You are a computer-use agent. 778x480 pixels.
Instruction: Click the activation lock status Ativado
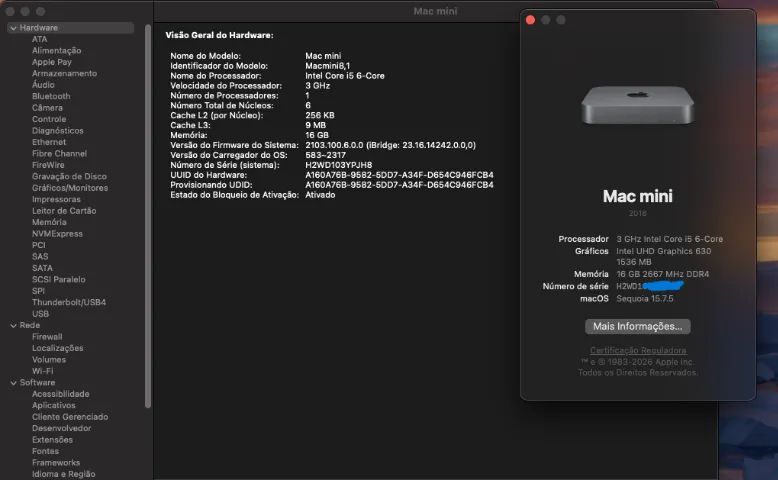coord(320,195)
